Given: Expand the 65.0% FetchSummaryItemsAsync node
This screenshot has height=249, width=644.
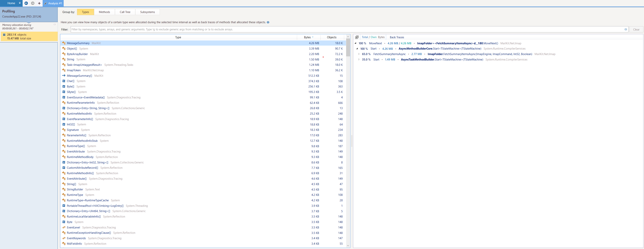Looking at the screenshot, I should click(359, 54).
